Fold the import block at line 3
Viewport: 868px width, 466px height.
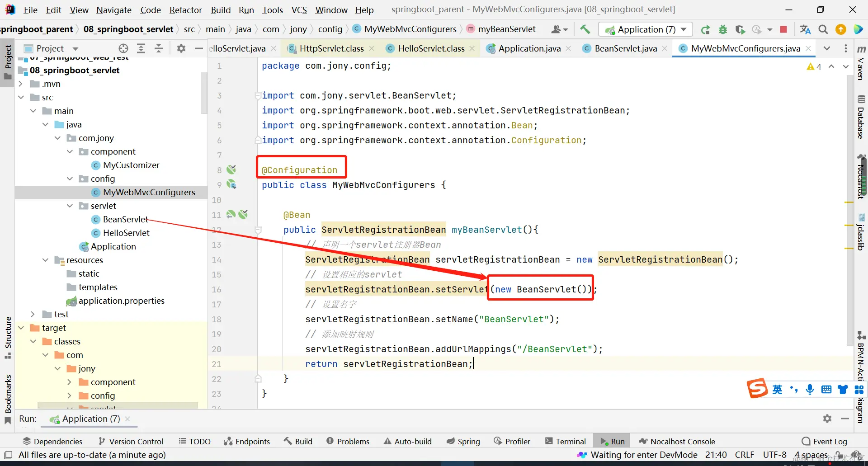258,95
